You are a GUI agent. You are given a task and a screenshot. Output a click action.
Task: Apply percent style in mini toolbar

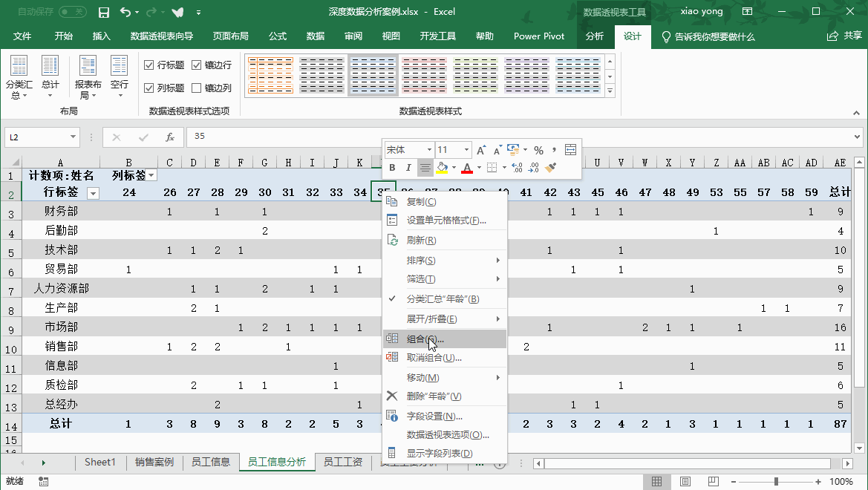click(x=538, y=150)
